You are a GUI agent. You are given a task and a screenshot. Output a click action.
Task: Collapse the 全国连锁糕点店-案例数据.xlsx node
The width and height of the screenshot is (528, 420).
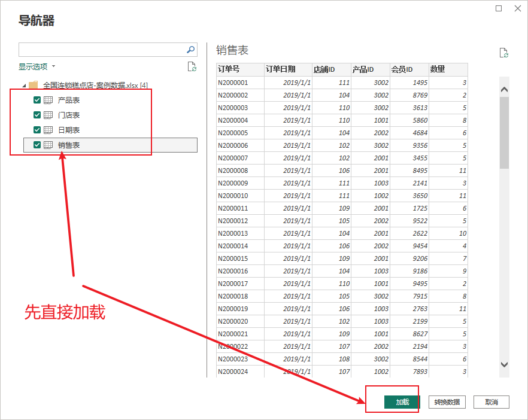tap(24, 86)
